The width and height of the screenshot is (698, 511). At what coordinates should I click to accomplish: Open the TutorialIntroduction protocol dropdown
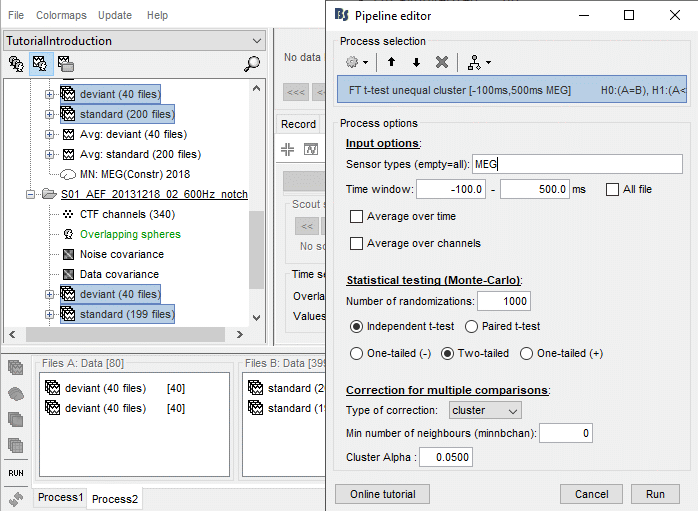133,41
